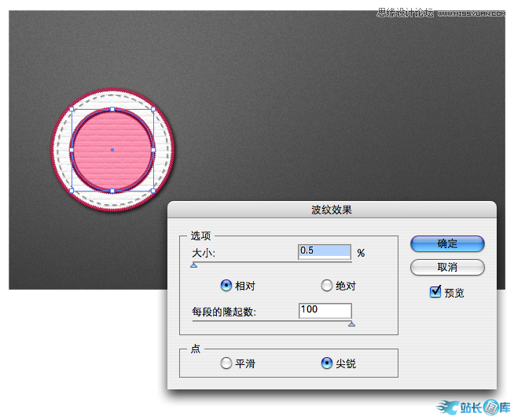Choose the 尖锐 point option
Viewport: 514px width, 420px height.
(327, 363)
